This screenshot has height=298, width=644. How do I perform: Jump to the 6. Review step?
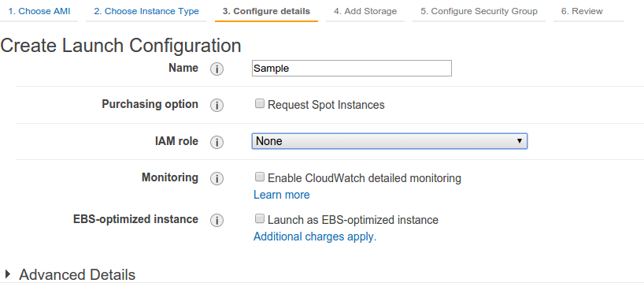582,12
